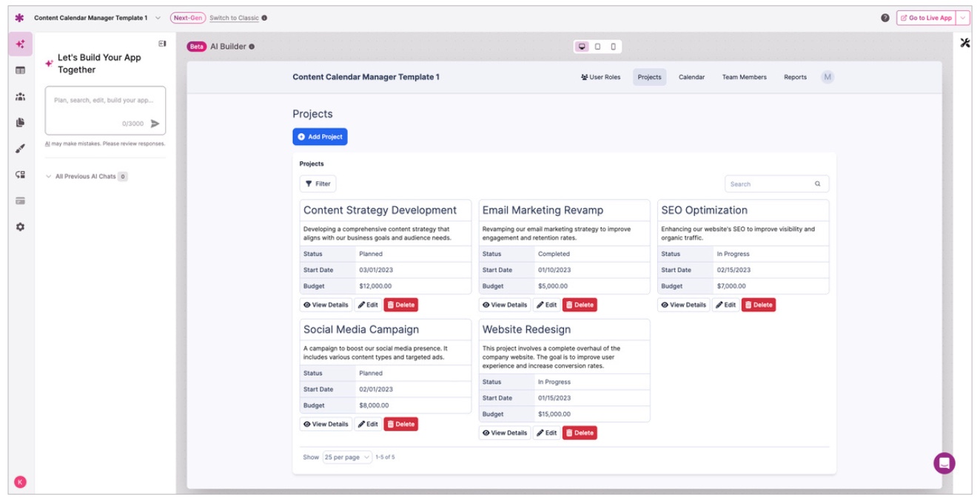Open the Team Members tab
This screenshot has height=500, width=980.
[744, 77]
